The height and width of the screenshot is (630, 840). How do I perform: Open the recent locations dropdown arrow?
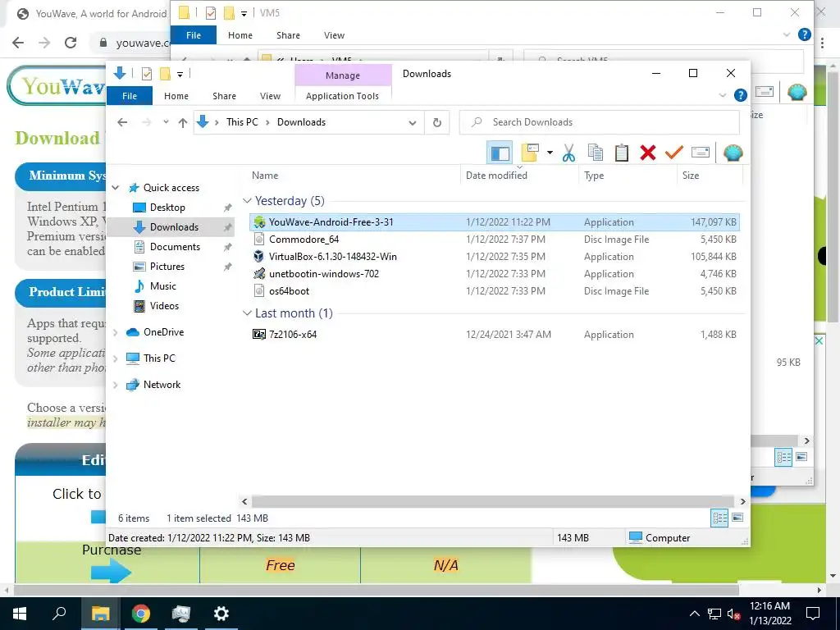click(166, 122)
